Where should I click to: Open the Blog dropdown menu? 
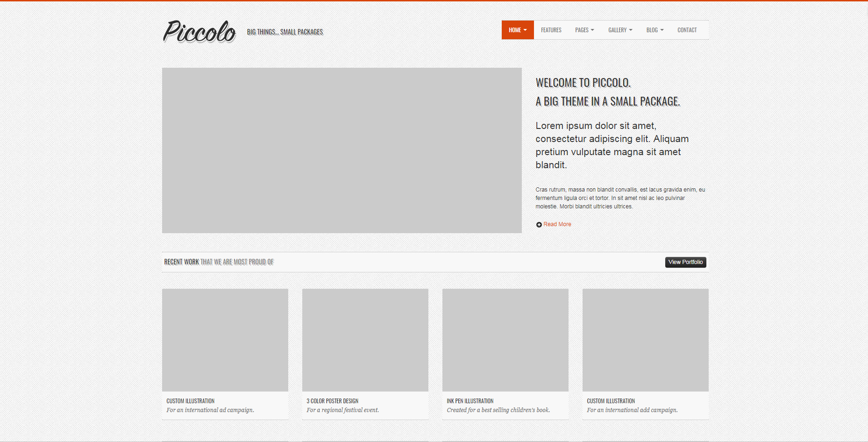click(655, 30)
